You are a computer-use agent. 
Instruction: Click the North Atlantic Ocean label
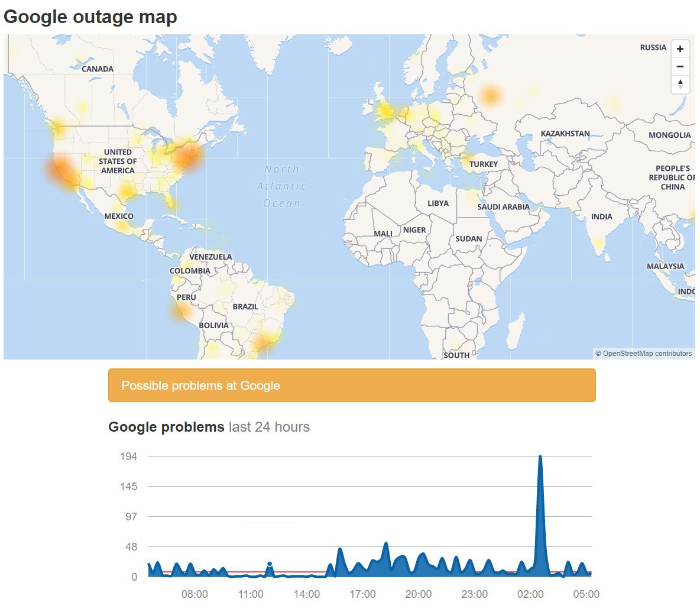point(281,186)
